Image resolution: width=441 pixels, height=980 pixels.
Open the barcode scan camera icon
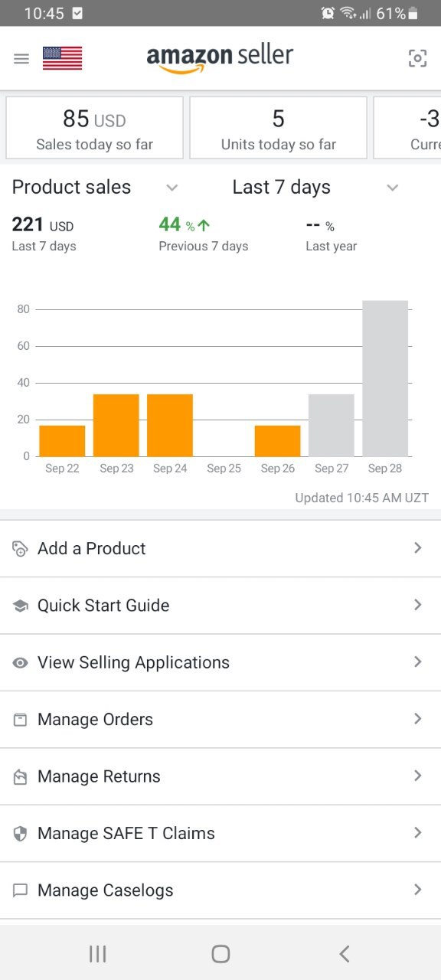click(x=417, y=58)
